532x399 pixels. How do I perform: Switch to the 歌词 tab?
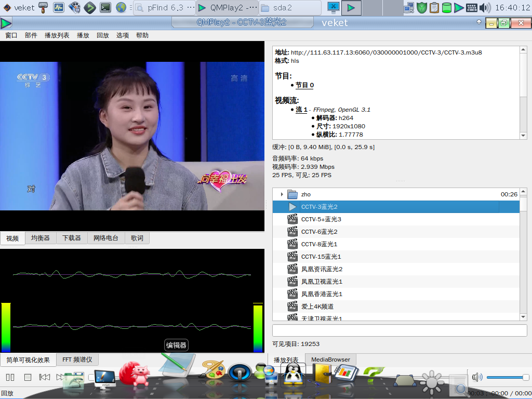pos(137,238)
